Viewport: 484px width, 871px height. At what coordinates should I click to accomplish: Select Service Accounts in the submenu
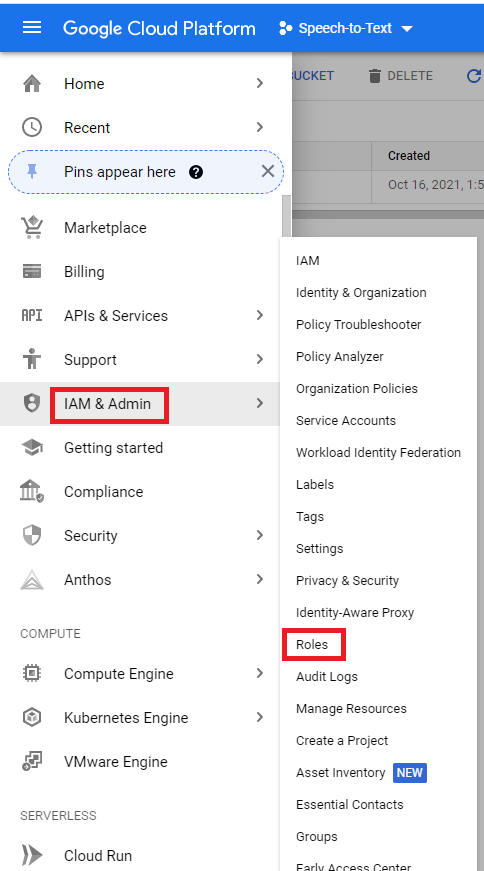pos(346,421)
